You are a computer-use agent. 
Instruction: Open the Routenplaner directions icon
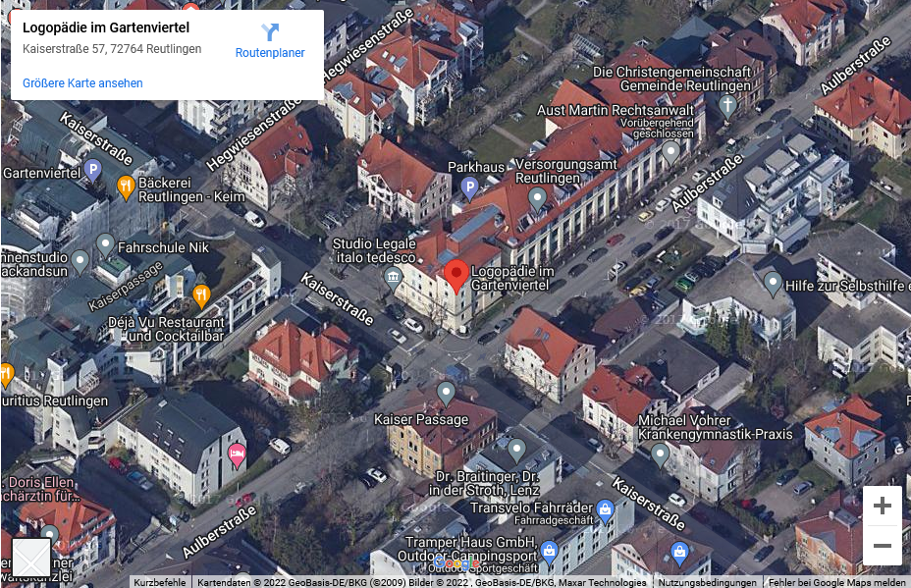[270, 32]
